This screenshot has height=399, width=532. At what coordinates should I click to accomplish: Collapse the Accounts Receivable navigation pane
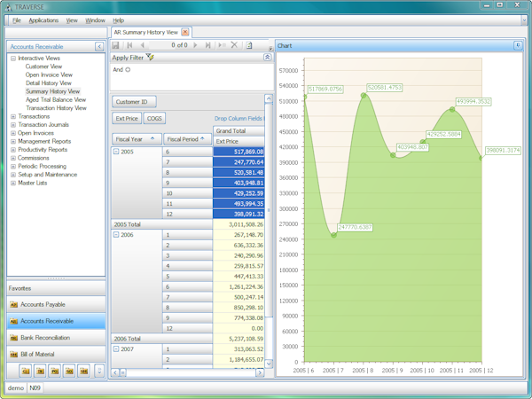[99, 46]
